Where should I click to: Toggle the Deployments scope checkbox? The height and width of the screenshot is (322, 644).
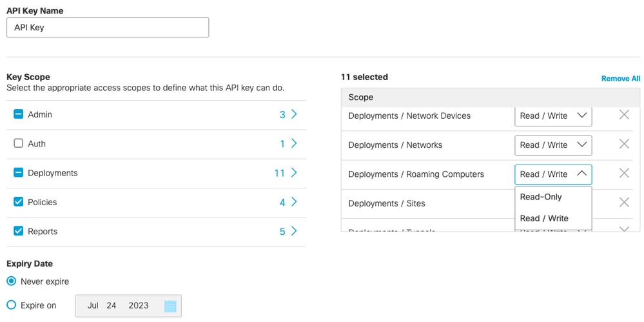(19, 173)
